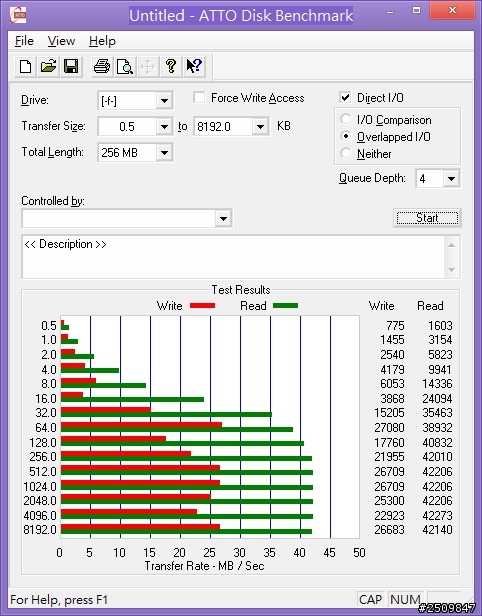482x616 pixels.
Task: Expand the Drive dropdown list
Action: pos(164,101)
